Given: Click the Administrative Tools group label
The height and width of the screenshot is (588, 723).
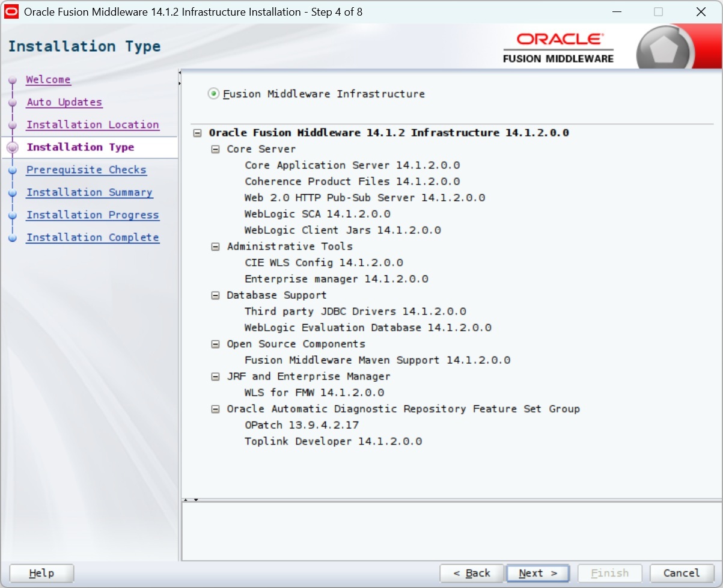Looking at the screenshot, I should 290,247.
